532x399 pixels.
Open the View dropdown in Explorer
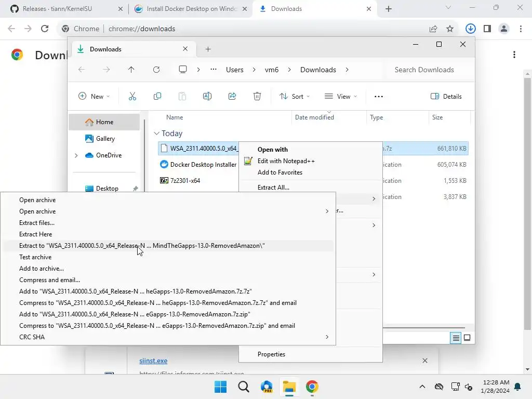[341, 96]
